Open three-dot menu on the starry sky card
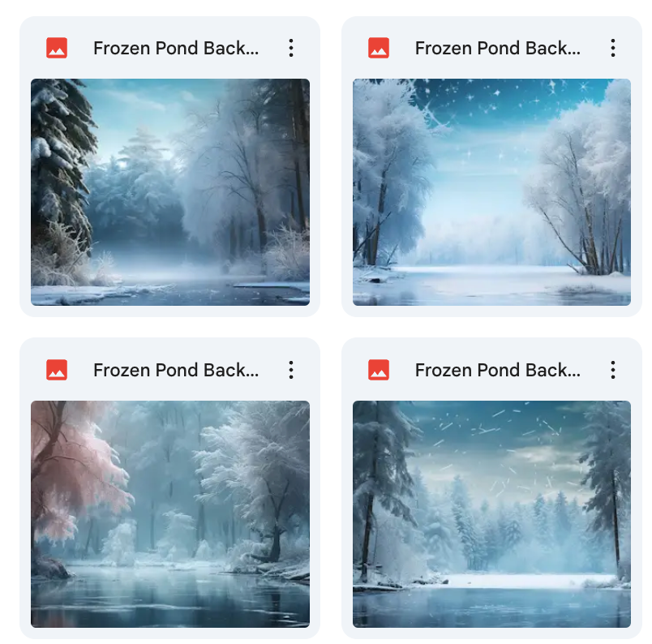Viewport: 652px width, 644px height. pos(613,48)
